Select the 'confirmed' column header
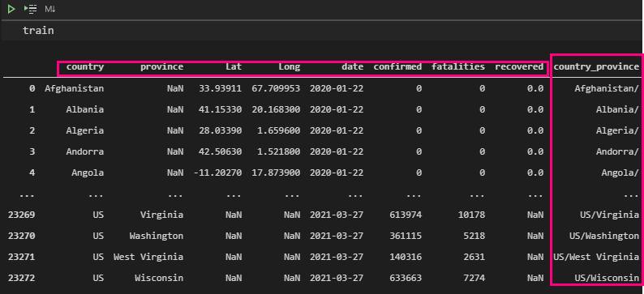The width and height of the screenshot is (644, 294). coord(397,66)
